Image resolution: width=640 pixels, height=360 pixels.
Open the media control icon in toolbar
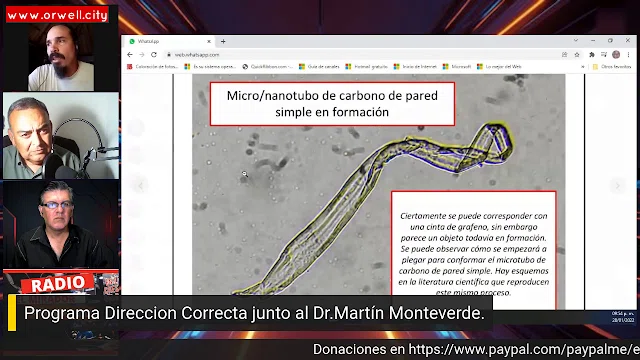click(604, 55)
